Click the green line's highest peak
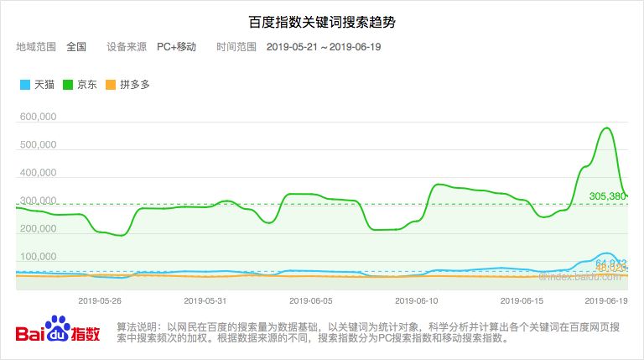 coord(606,128)
